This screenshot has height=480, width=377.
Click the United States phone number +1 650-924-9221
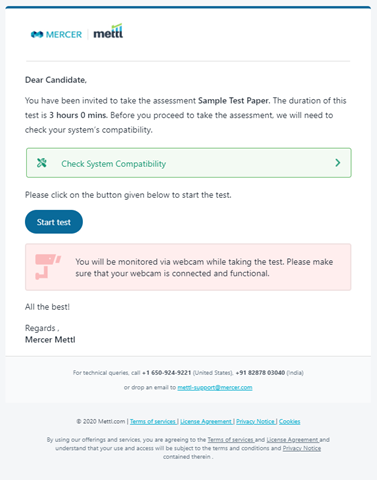(167, 373)
